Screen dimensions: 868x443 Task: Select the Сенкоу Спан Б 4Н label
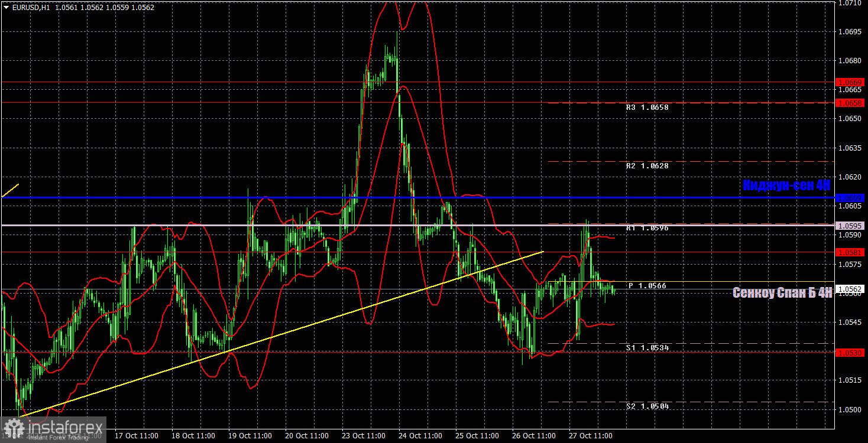coord(782,292)
